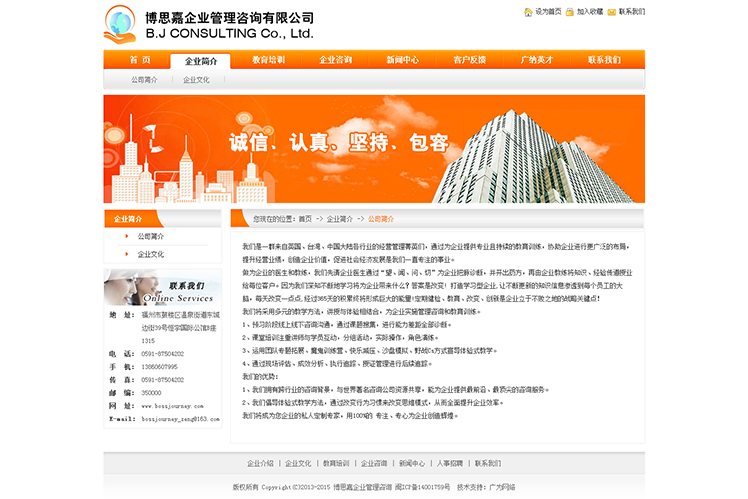Open the 首页 navigation tab
The width and height of the screenshot is (748, 499).
click(x=138, y=60)
